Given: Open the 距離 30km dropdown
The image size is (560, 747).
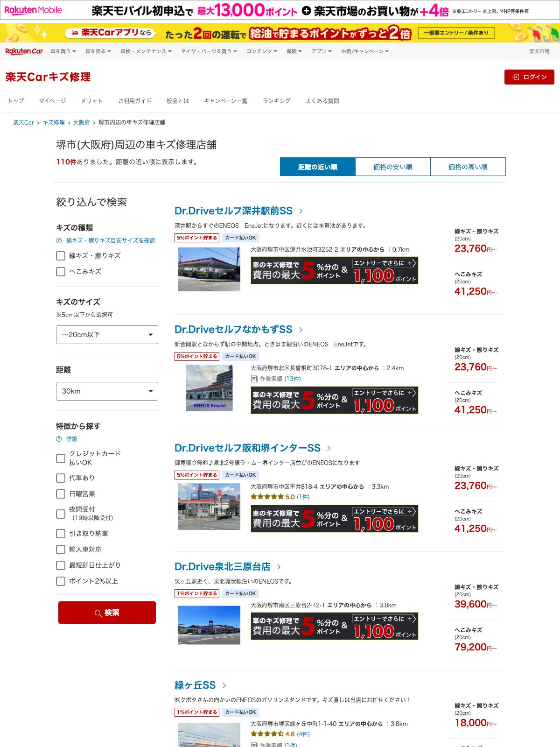Looking at the screenshot, I should pos(107,391).
